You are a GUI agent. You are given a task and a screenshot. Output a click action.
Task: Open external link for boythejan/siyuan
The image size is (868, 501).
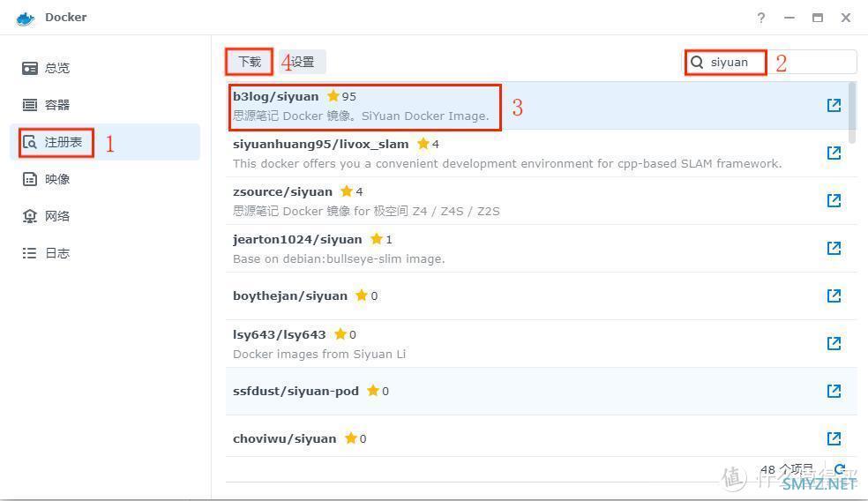tap(834, 295)
